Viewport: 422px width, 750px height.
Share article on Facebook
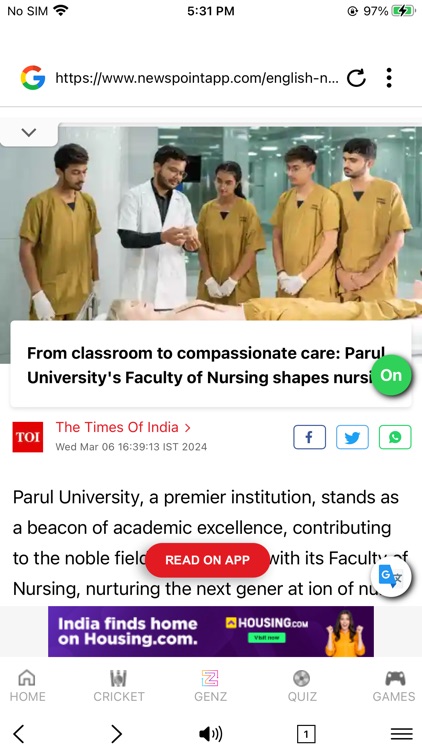(x=310, y=437)
